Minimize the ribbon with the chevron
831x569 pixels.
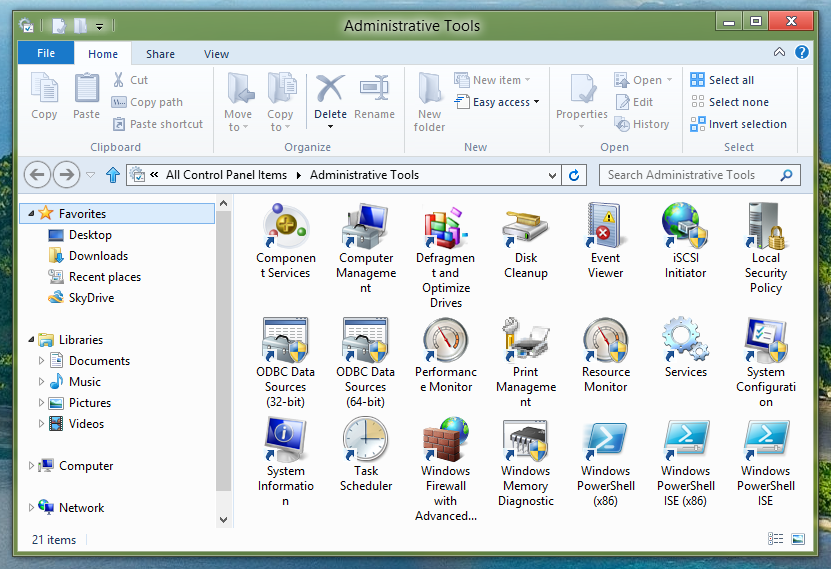tap(779, 52)
